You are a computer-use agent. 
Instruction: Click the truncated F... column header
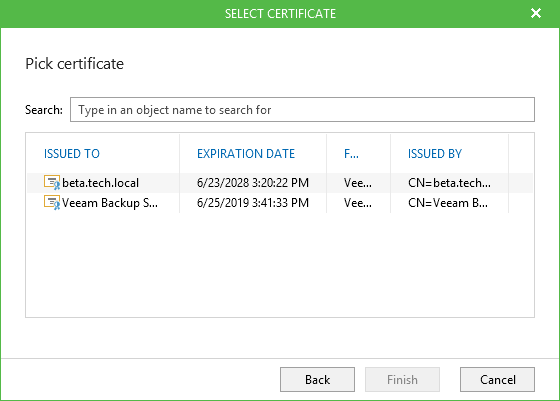[x=351, y=154]
